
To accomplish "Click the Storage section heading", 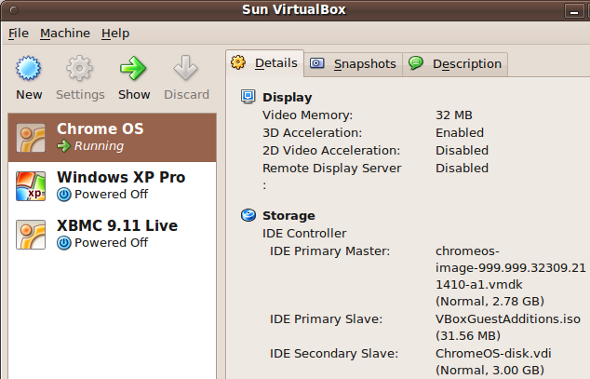I will click(289, 216).
